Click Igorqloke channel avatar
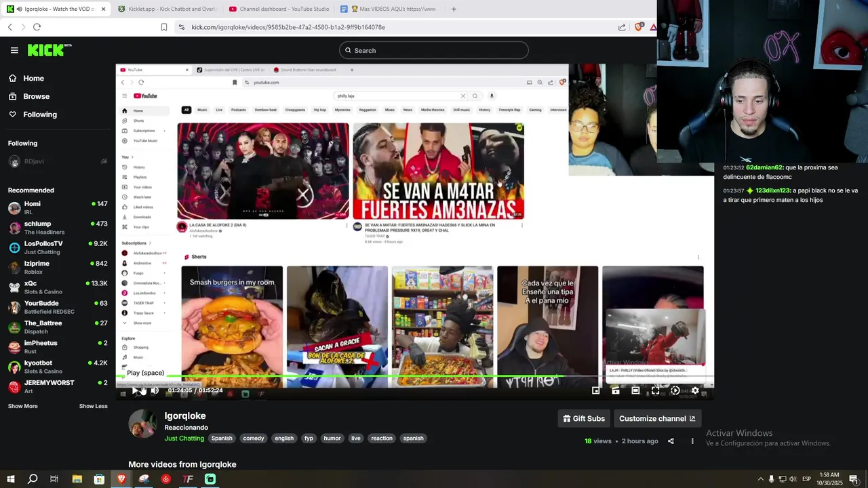 [142, 424]
